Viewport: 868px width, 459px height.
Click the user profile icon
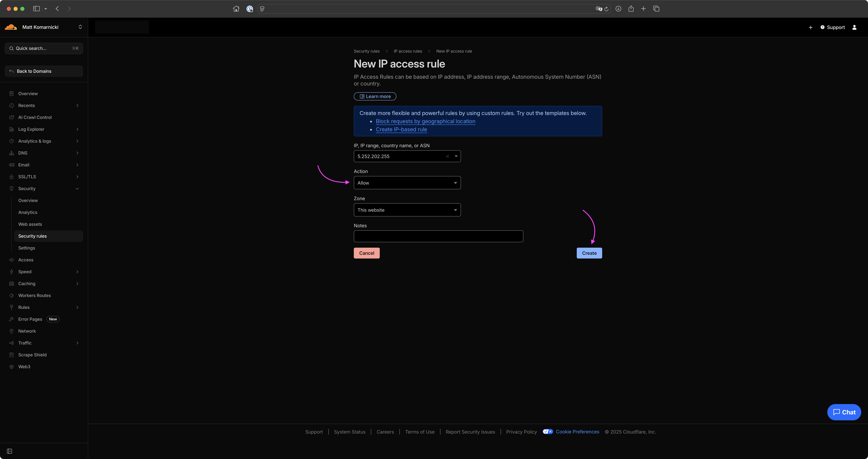(x=854, y=27)
